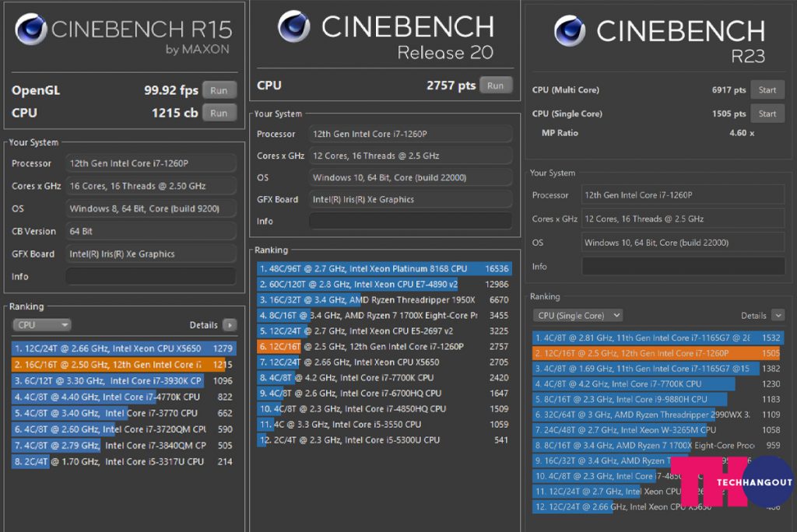The height and width of the screenshot is (532, 797).
Task: Click the CB Version '64 Bit' value in R15
Action: 151,231
